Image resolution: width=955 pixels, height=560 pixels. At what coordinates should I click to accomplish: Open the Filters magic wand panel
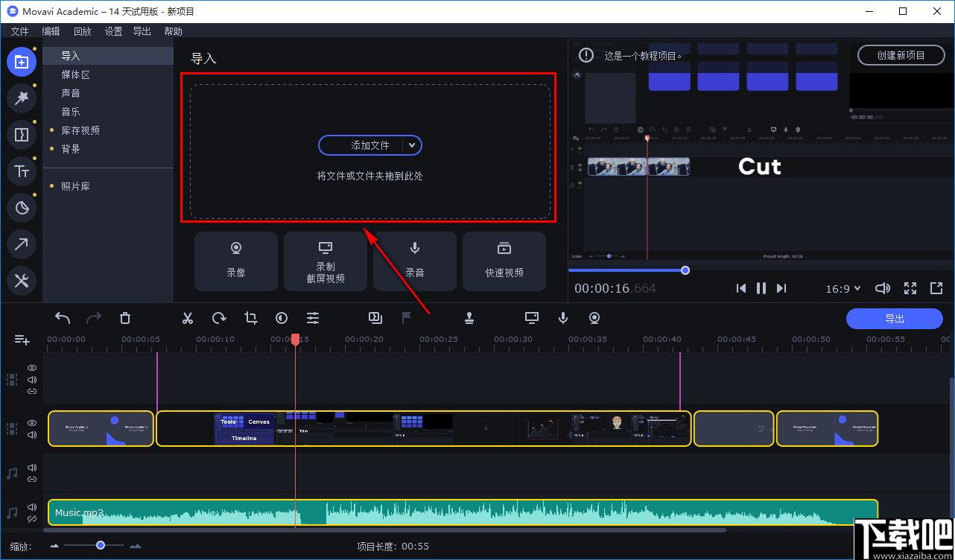(x=22, y=98)
